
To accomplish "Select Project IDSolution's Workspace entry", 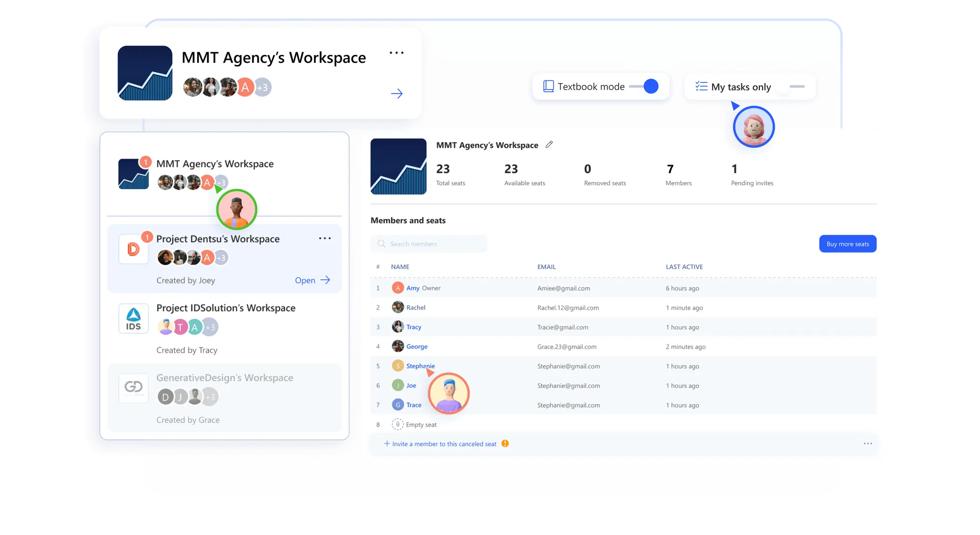I will (226, 308).
